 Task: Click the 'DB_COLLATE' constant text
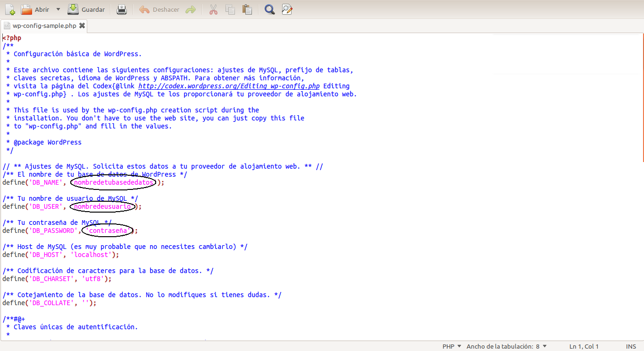(x=51, y=303)
